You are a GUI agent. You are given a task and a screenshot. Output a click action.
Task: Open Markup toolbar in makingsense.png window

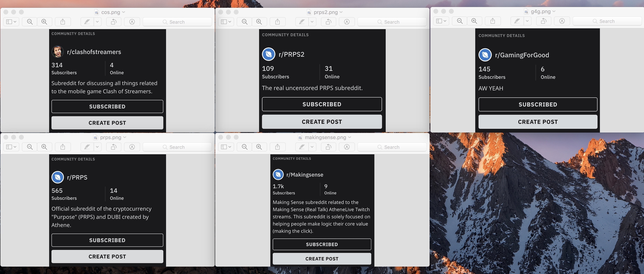(x=346, y=147)
